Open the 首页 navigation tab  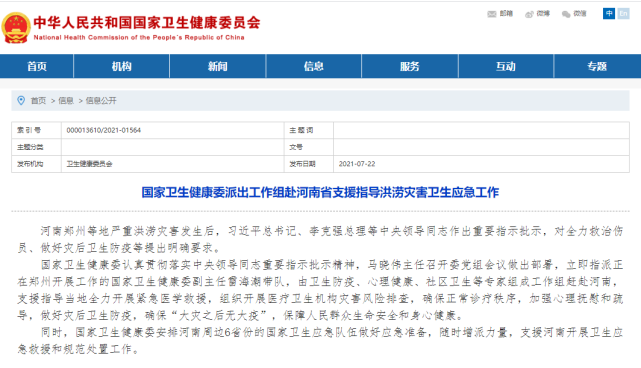tap(37, 66)
